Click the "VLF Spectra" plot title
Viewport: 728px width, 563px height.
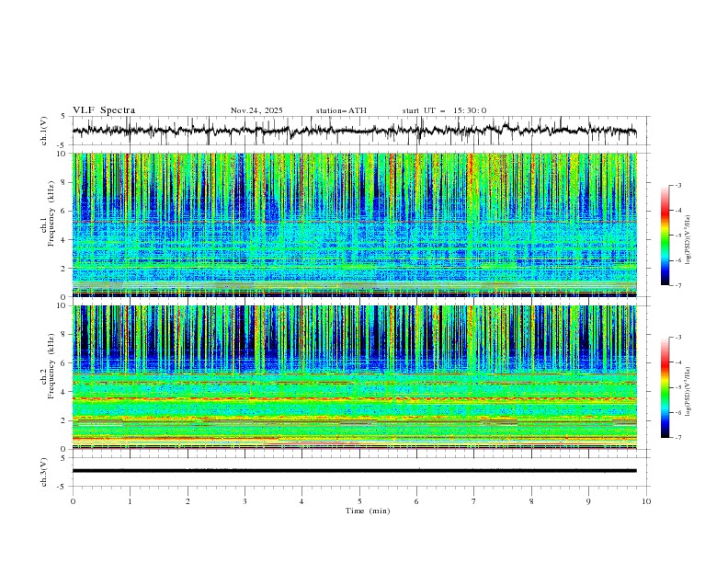[104, 110]
